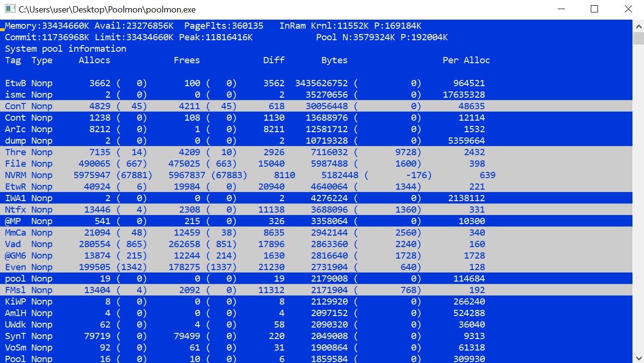
Task: Select the "AmlH" tag
Action: point(15,313)
